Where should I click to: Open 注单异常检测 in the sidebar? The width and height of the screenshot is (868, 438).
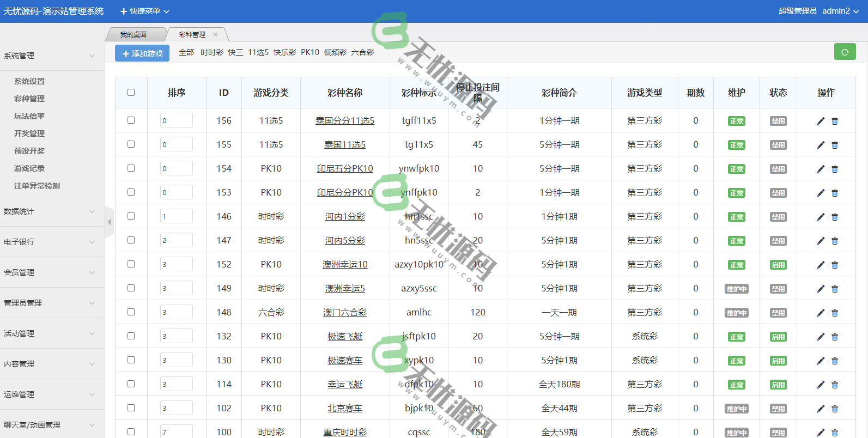(37, 186)
